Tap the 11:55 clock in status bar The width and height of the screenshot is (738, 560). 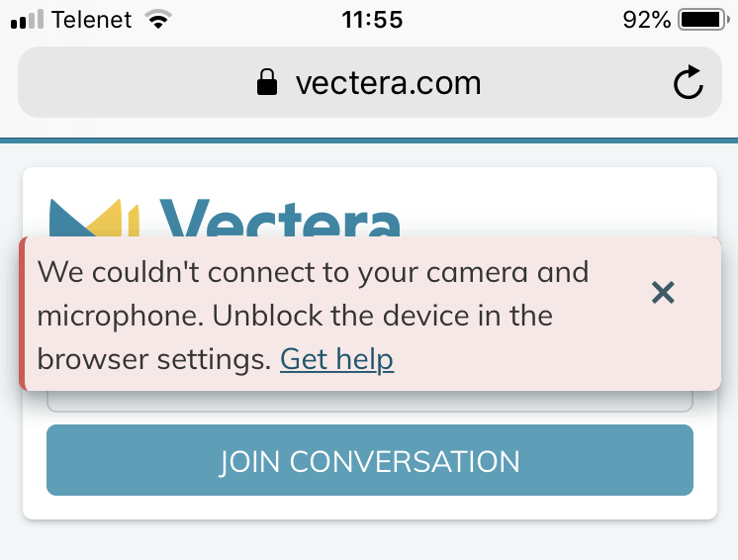372,20
